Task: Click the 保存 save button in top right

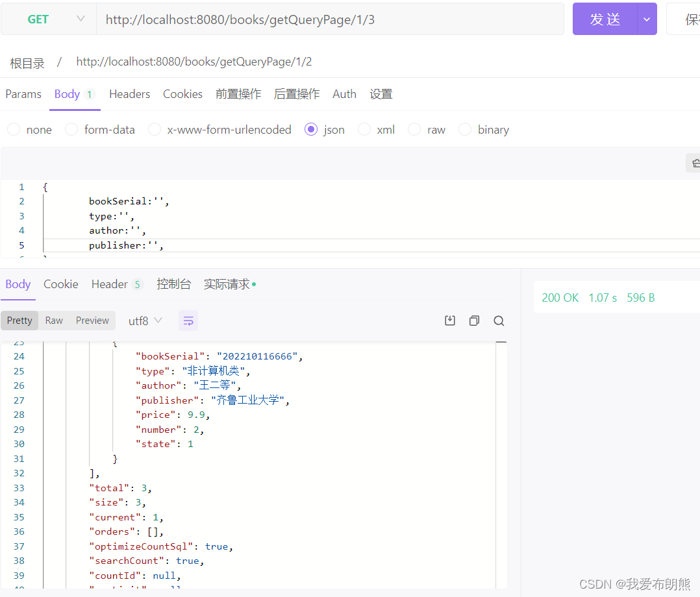Action: (690, 19)
